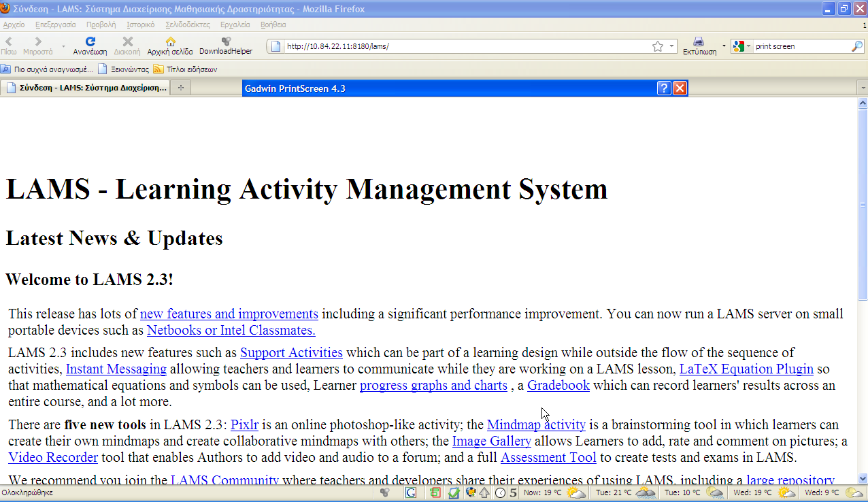This screenshot has width=868, height=502.
Task: Open the Επεξεργασία menu
Action: click(56, 24)
